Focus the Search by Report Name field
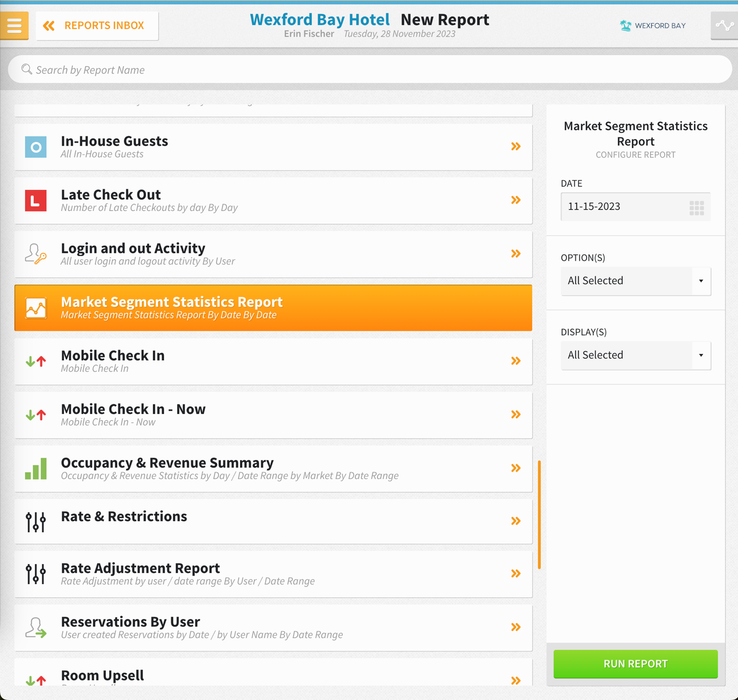Image resolution: width=738 pixels, height=700 pixels. pyautogui.click(x=370, y=69)
